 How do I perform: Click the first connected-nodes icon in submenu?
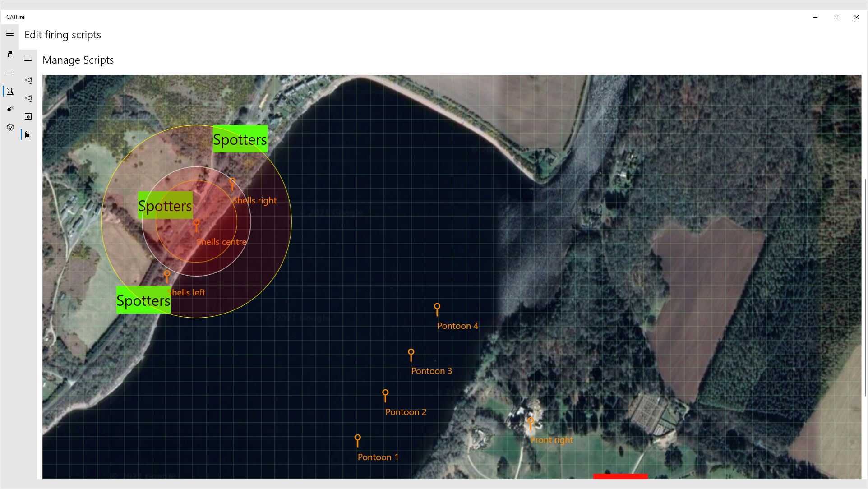[x=28, y=80]
